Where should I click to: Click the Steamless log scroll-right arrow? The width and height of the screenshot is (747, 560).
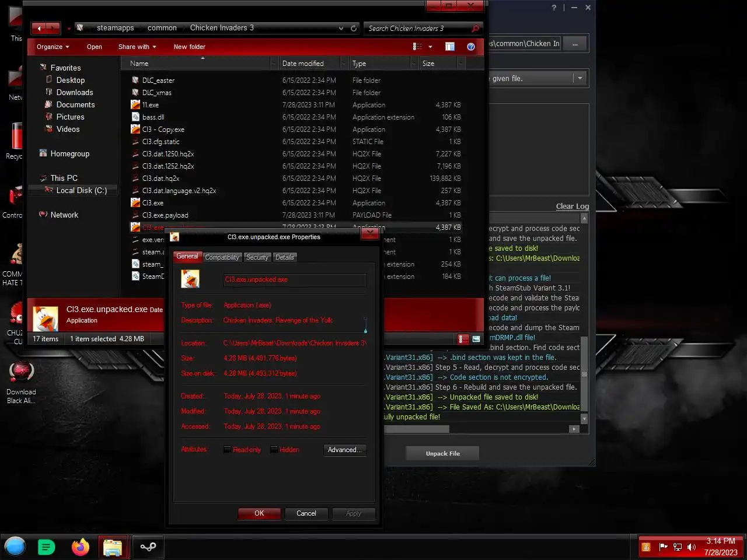click(574, 429)
